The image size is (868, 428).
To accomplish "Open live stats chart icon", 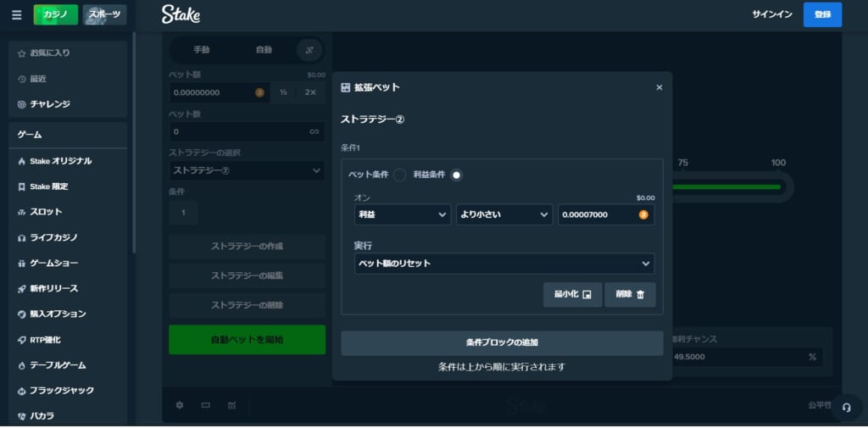I will click(x=232, y=405).
